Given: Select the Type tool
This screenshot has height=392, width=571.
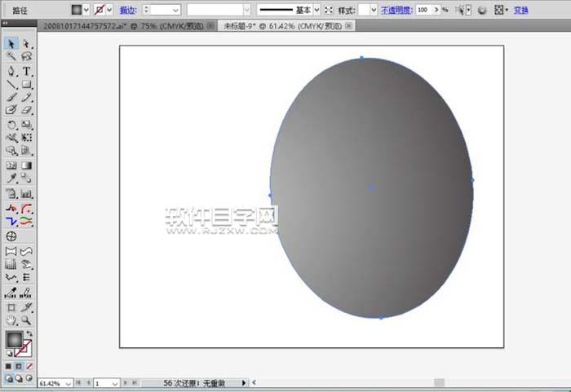Looking at the screenshot, I should (x=26, y=71).
